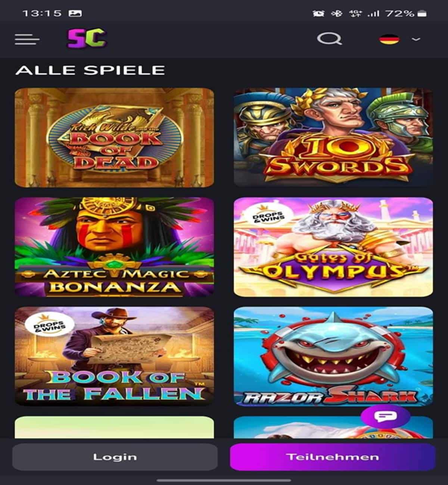The width and height of the screenshot is (448, 485).
Task: Tap the SC casino logo
Action: [x=87, y=38]
